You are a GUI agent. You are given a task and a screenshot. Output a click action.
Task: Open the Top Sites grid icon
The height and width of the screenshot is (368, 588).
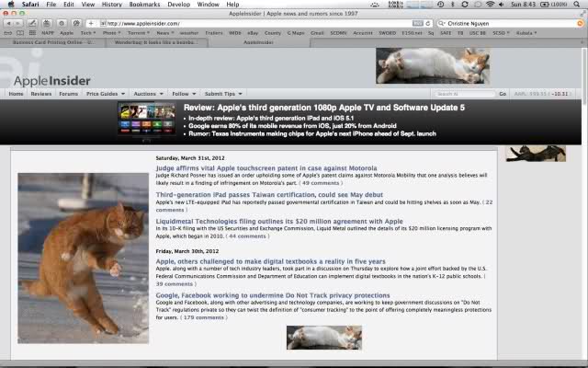point(33,33)
